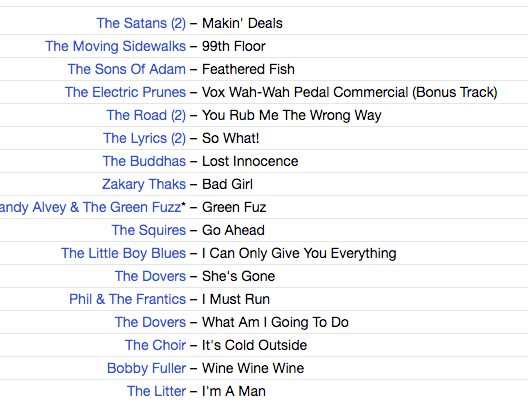
Task: Open Phil & The Frantics artist page
Action: click(127, 299)
